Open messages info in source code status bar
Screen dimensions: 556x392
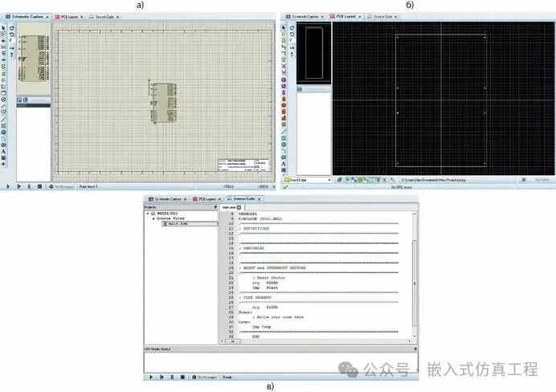(x=205, y=377)
